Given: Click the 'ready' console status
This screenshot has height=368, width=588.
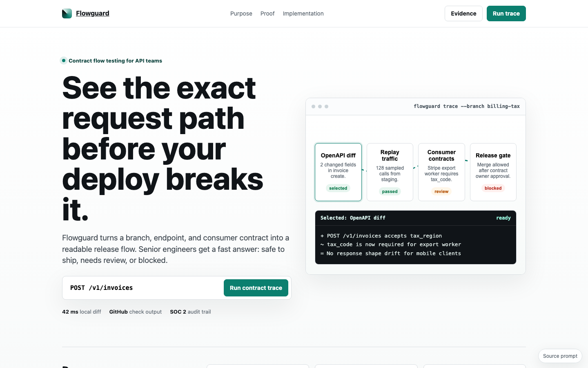Looking at the screenshot, I should point(503,218).
